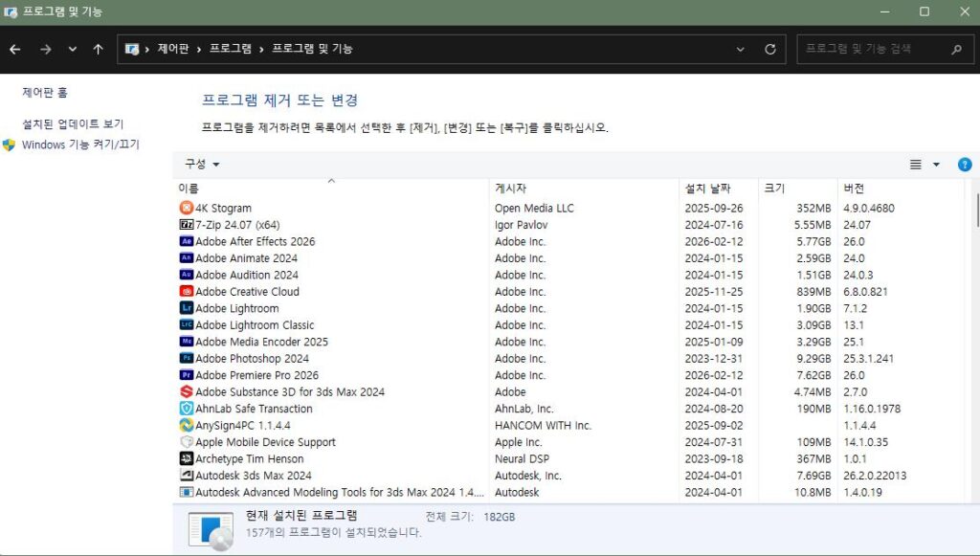The height and width of the screenshot is (556, 980).
Task: Click version '1.16.0.1978'
Action: [872, 409]
